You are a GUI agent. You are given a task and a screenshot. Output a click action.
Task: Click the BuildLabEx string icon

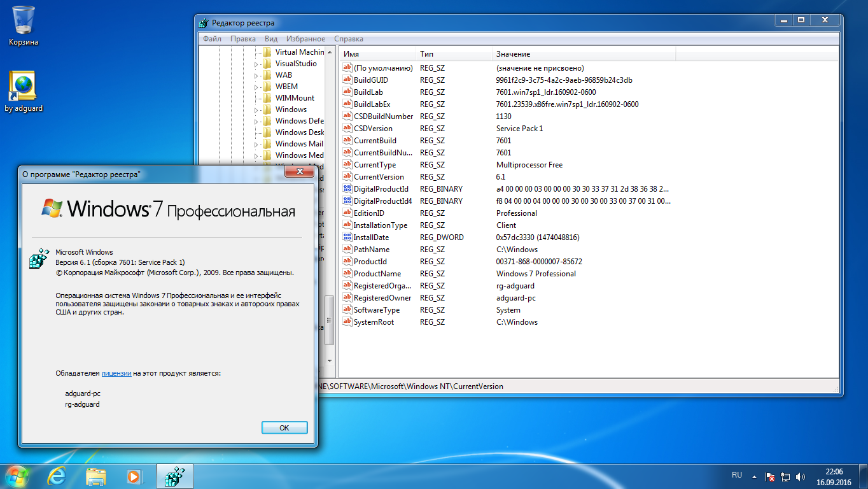[347, 104]
